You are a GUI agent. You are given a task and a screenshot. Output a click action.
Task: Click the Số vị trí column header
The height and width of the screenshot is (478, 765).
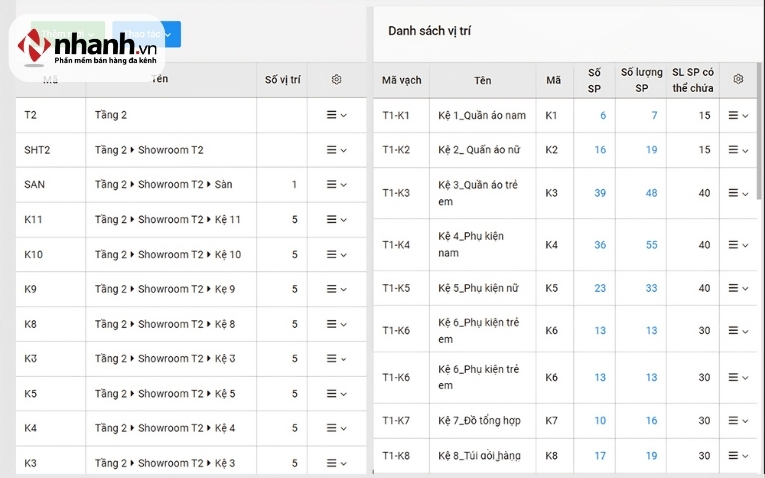(282, 80)
